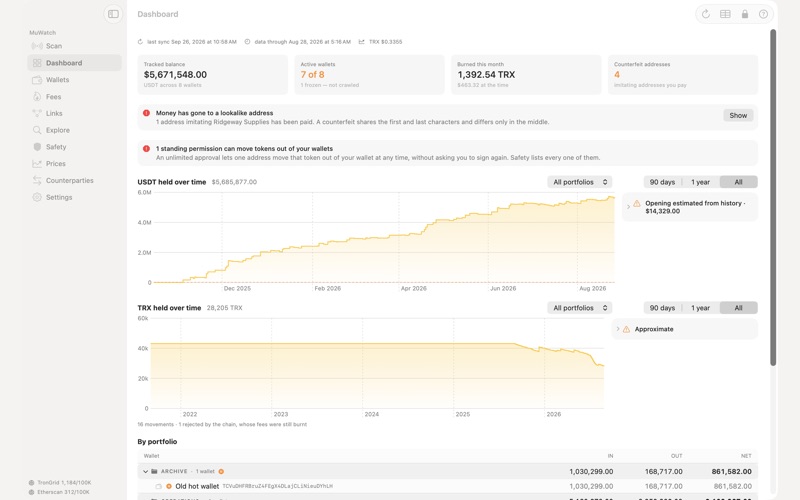Click the By portfolio heading

157,442
